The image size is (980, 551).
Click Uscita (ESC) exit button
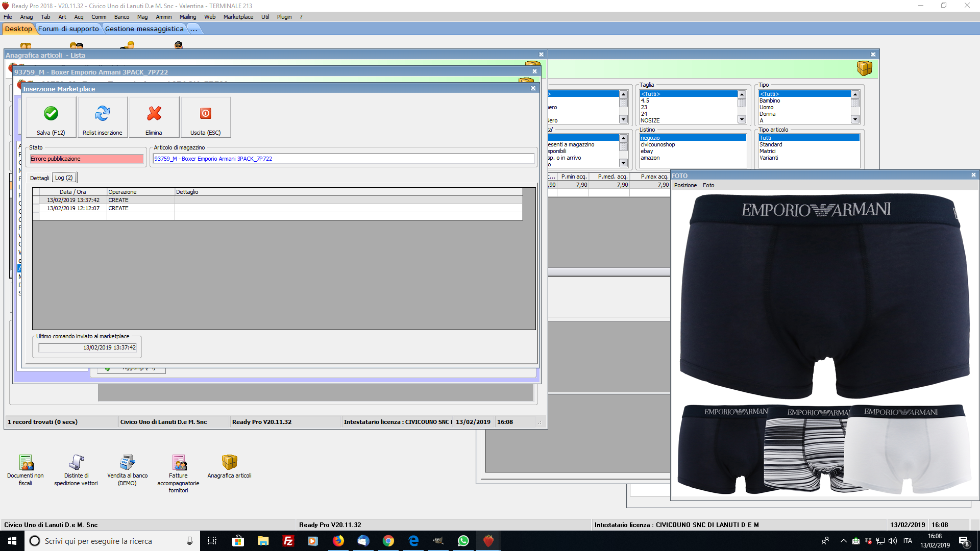[206, 117]
